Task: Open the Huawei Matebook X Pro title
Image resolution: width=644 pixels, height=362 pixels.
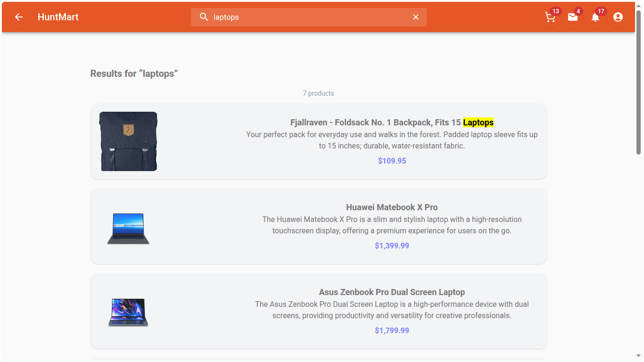Action: (x=392, y=207)
